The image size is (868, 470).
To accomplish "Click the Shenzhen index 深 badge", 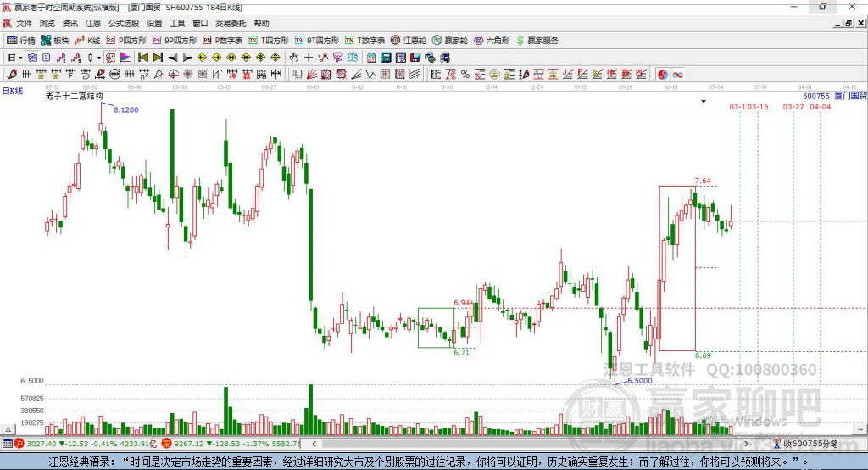I will [167, 444].
